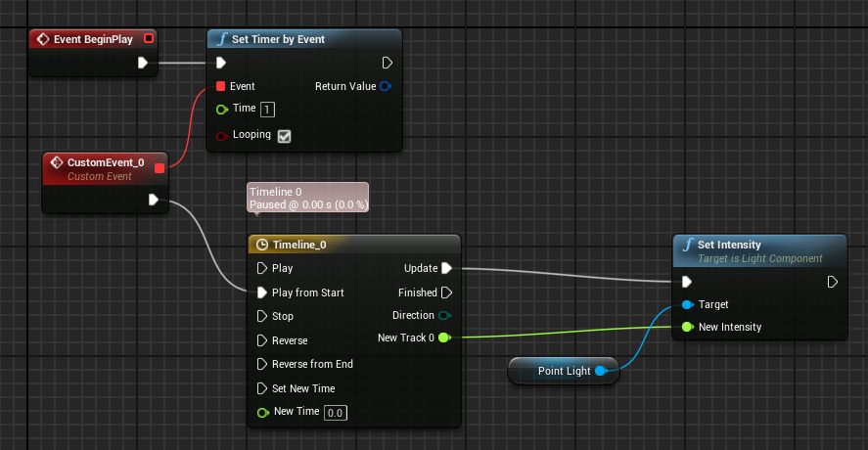The image size is (868, 450).
Task: Select the Point Light variable node
Action: [563, 371]
